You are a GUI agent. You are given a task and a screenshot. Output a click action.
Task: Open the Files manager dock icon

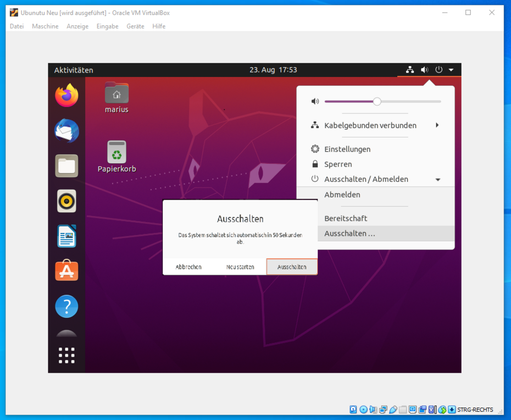tap(66, 166)
